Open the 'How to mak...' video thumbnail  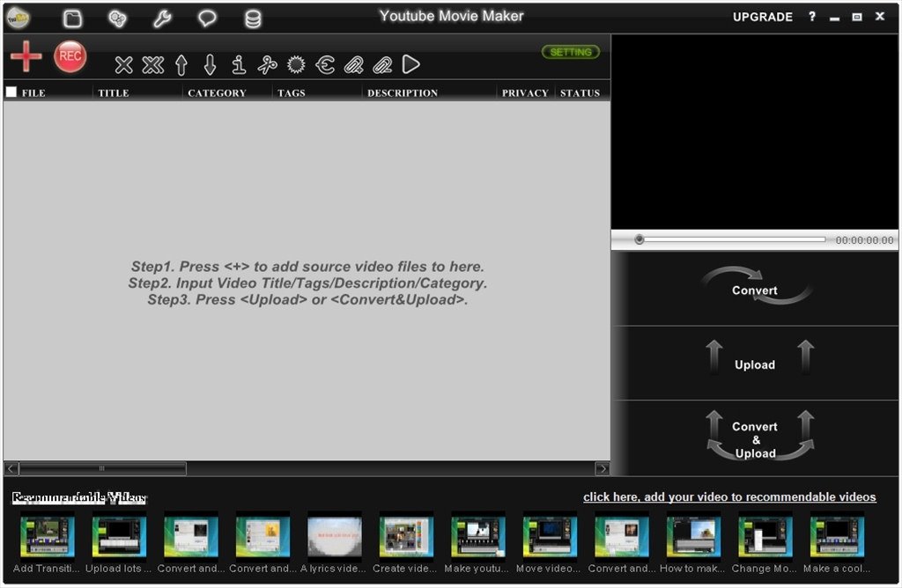(x=693, y=536)
